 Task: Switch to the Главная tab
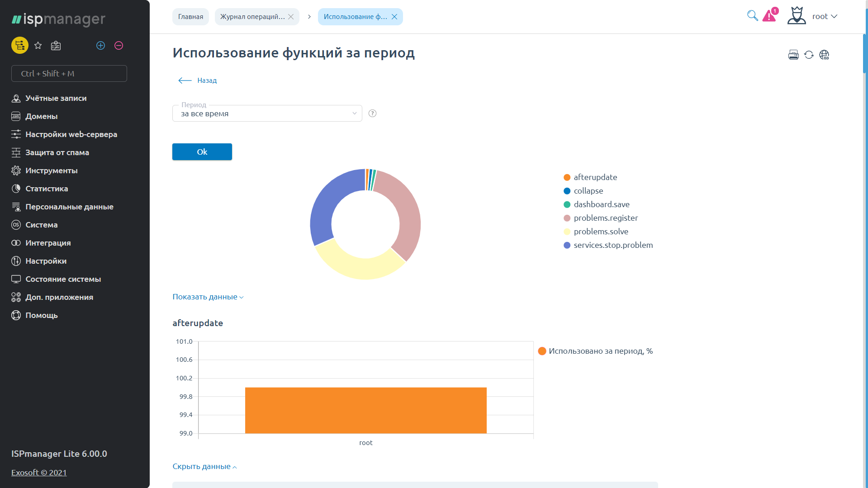(x=190, y=17)
